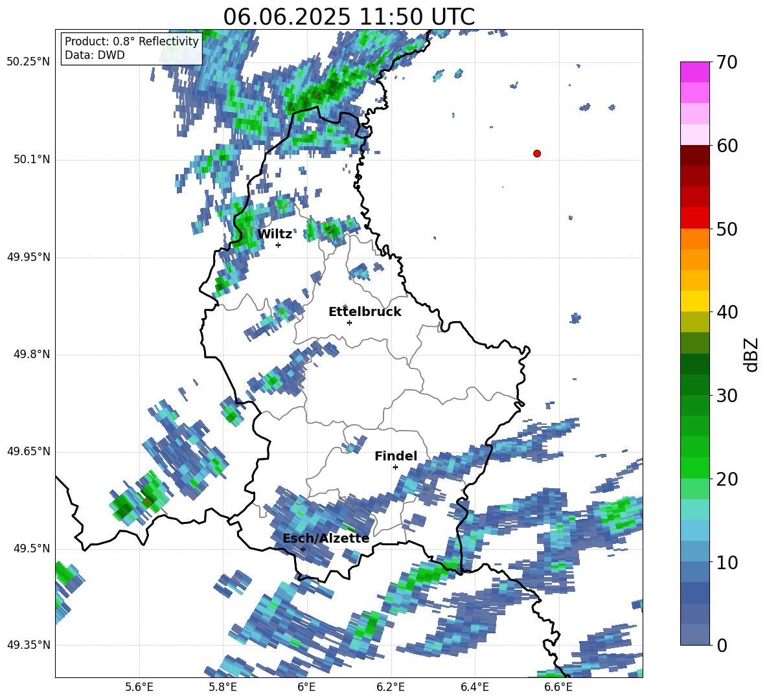Screen dimensions: 767x700
Task: Click the dBZ colorbar axis label
Action: click(x=752, y=354)
